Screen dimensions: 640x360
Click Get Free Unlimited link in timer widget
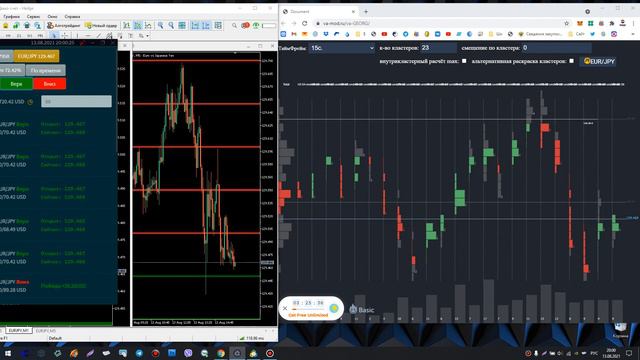click(x=308, y=315)
